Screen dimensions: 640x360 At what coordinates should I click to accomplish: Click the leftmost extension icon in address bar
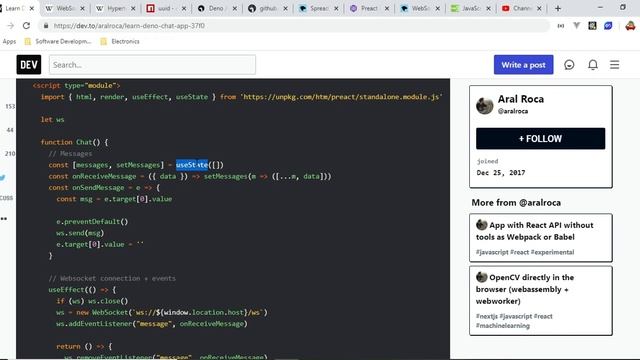[561, 26]
